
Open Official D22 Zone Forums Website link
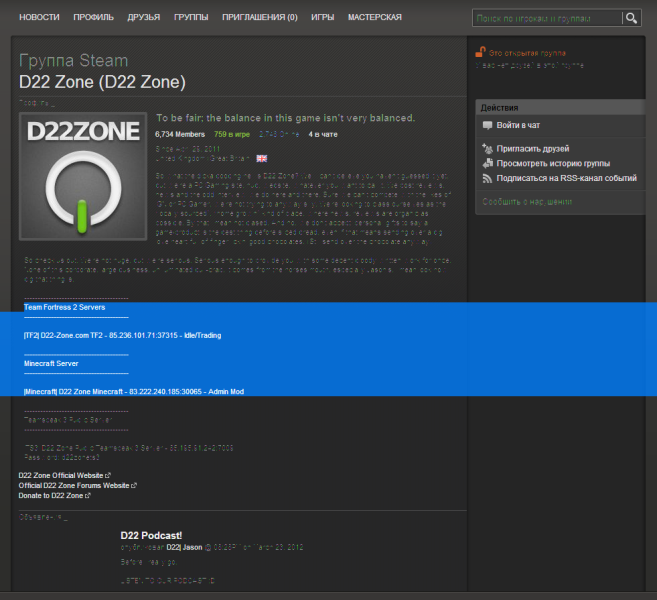pos(74,485)
